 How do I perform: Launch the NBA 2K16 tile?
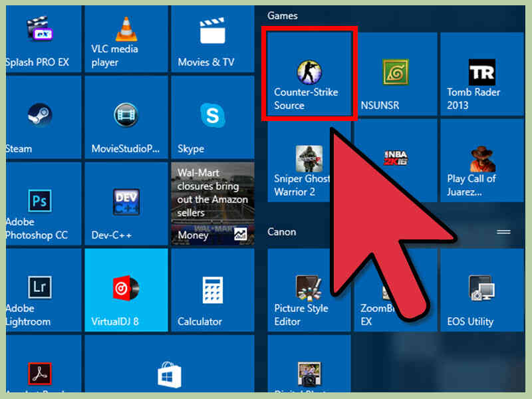(396, 160)
